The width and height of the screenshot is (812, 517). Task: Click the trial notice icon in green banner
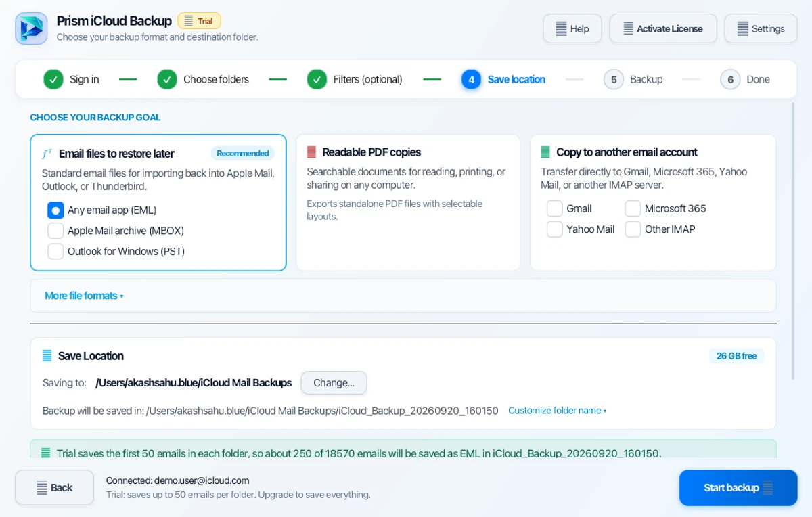pyautogui.click(x=45, y=453)
